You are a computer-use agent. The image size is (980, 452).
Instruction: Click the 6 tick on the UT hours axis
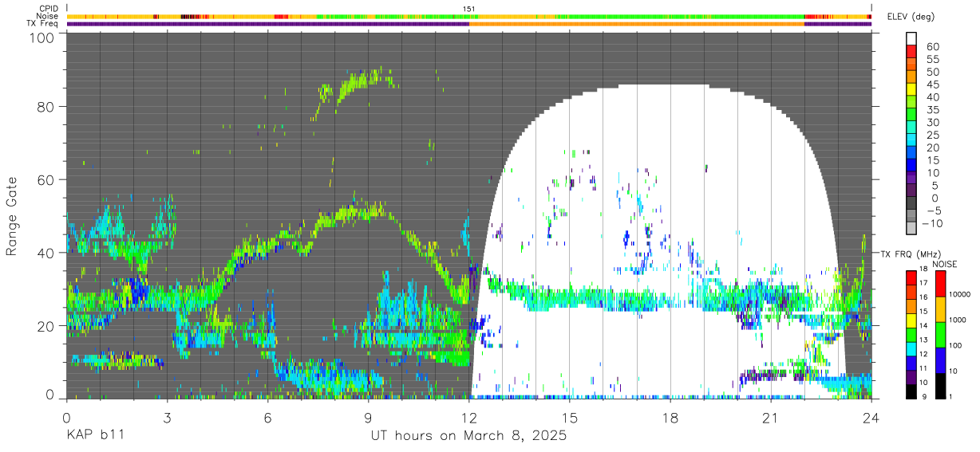click(267, 417)
